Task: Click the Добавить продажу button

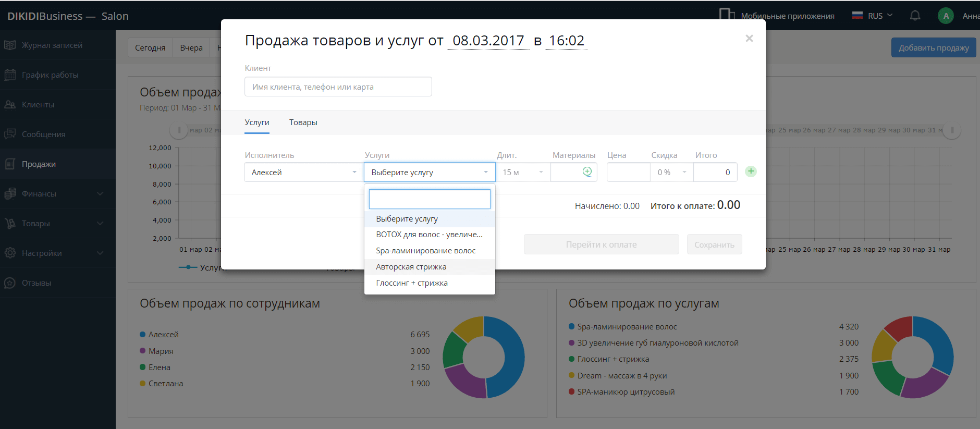Action: click(x=933, y=48)
